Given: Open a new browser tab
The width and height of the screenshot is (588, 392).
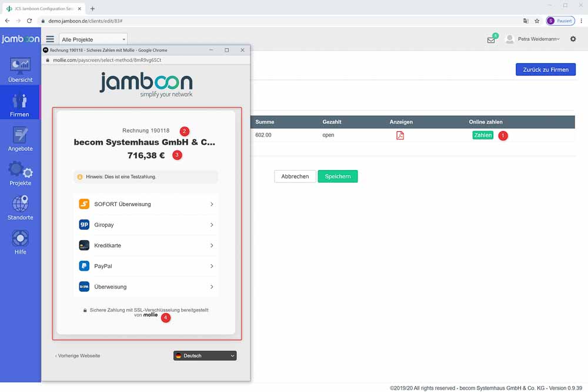Looking at the screenshot, I should [x=92, y=8].
